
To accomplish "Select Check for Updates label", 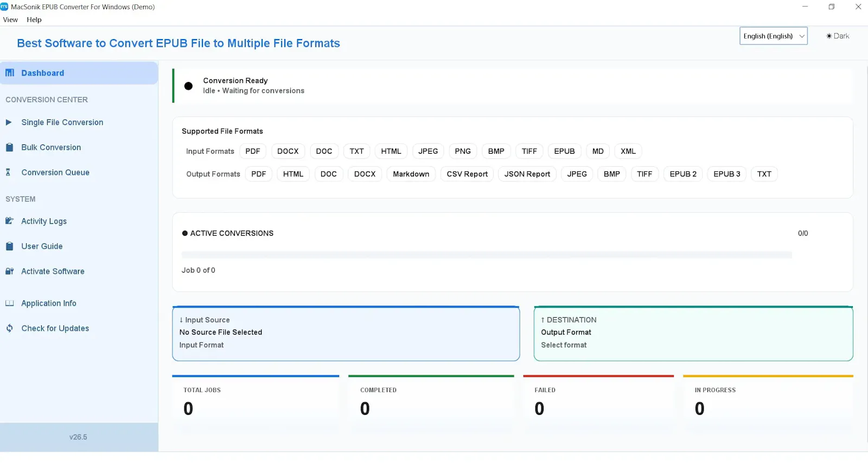I will 55,328.
